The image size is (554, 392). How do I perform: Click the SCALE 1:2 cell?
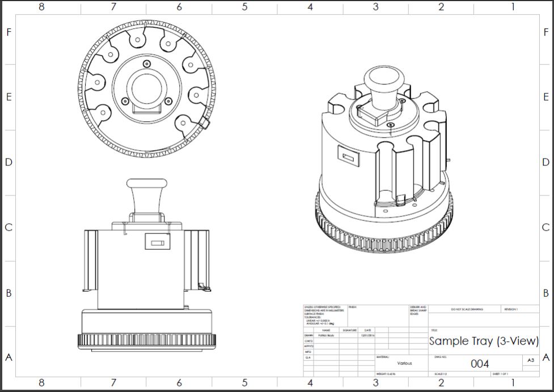click(440, 374)
